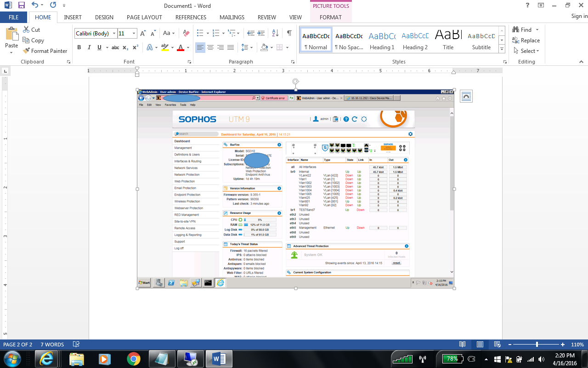The width and height of the screenshot is (588, 368).
Task: Open the Font dialog launcher
Action: 189,62
